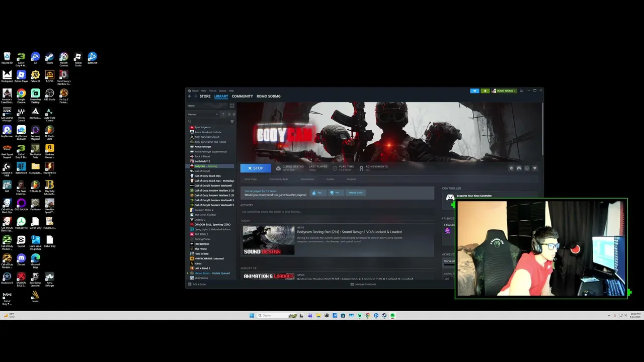Image resolution: width=644 pixels, height=362 pixels.
Task: Select the OBS Studio desktop shortcut
Action: click(49, 95)
